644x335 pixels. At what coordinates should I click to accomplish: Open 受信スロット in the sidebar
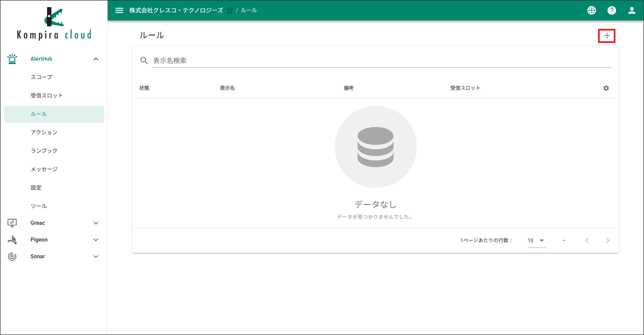(54, 96)
